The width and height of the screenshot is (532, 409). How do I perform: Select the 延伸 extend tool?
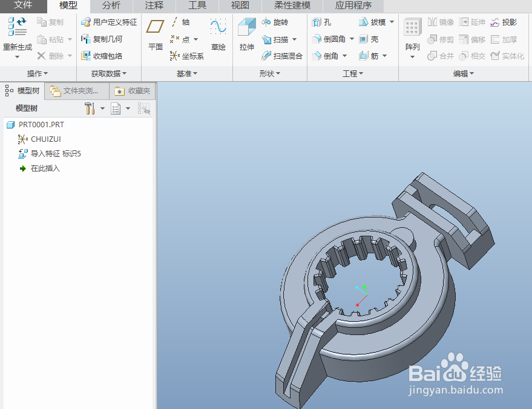click(x=472, y=22)
